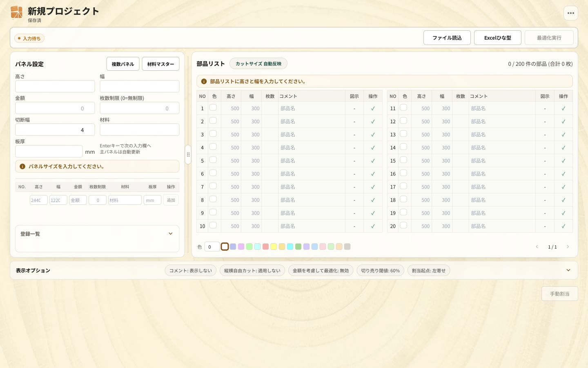This screenshot has height=368, width=588.
Task: Click the 手動割当 button
Action: pos(560,294)
